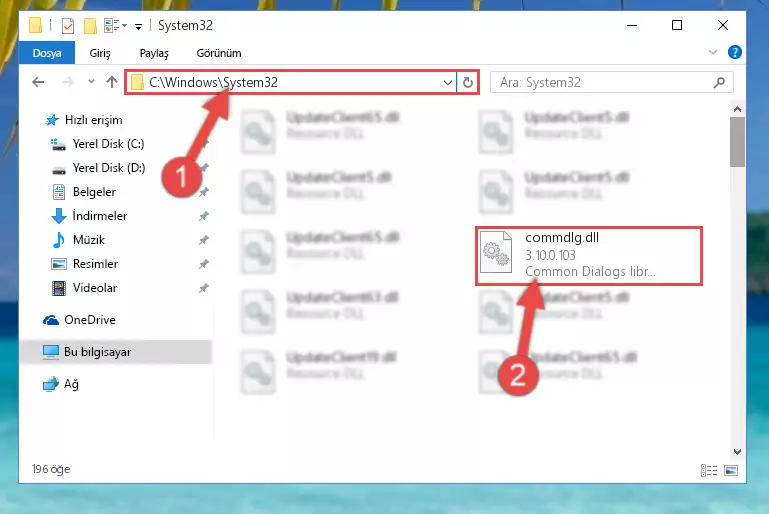
Task: Open the Dosya tab
Action: point(47,53)
